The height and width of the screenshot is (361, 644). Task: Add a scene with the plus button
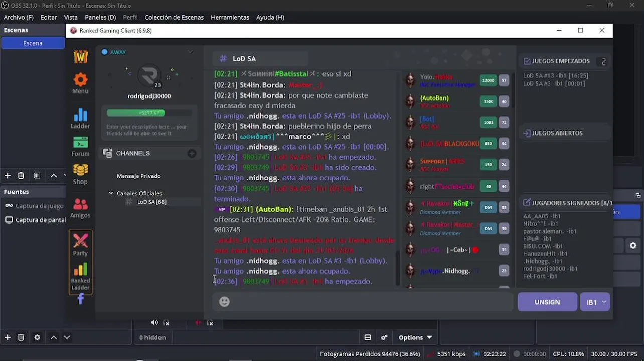click(x=8, y=175)
